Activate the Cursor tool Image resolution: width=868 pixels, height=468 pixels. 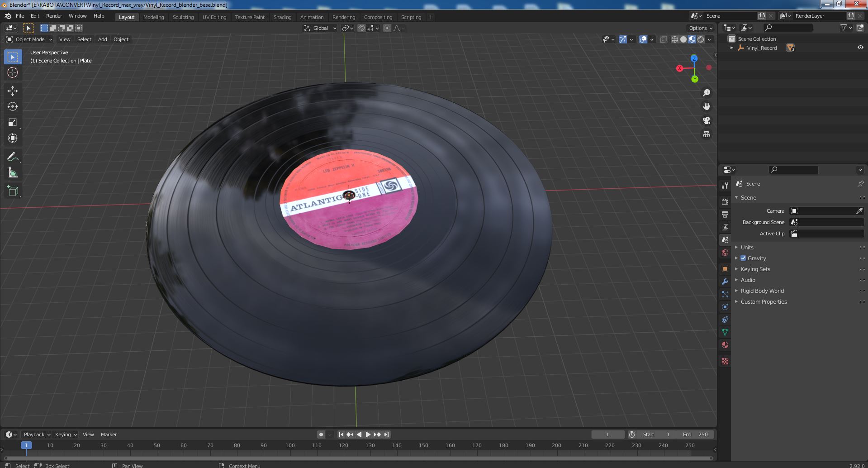click(13, 72)
